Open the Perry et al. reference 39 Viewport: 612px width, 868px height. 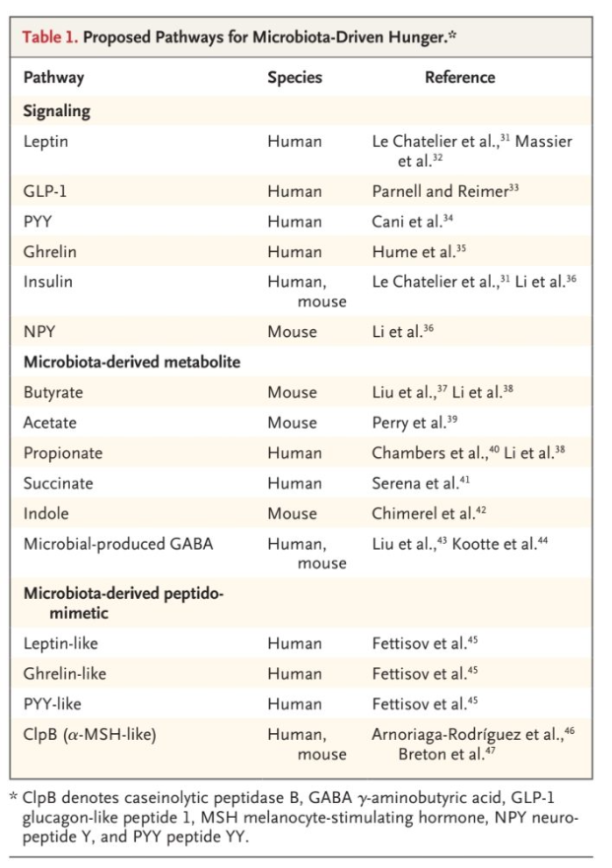pos(415,423)
